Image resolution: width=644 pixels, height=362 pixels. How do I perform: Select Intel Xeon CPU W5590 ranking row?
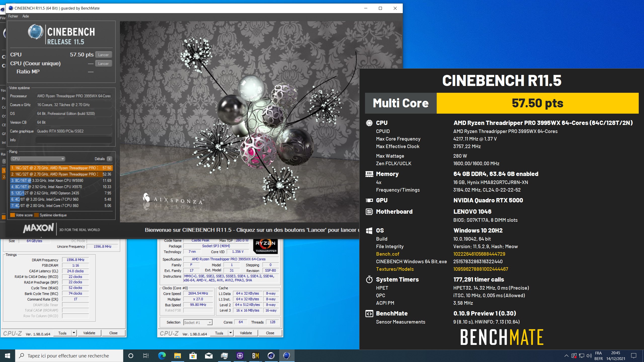[61, 180]
